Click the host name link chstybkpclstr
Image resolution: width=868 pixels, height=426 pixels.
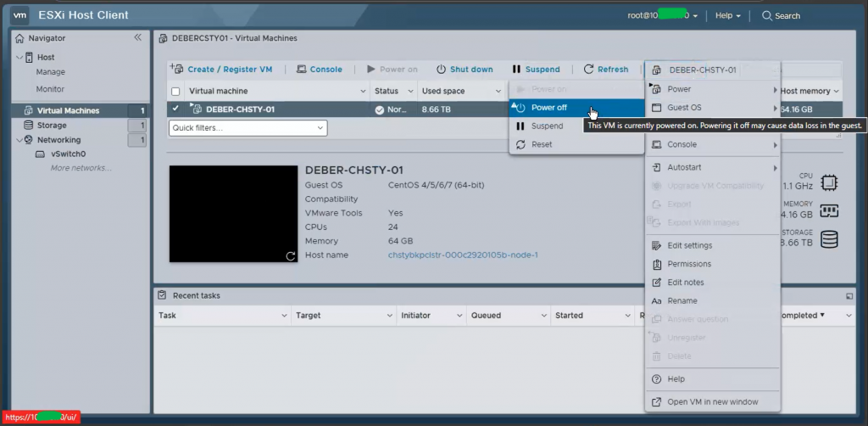[x=462, y=255]
